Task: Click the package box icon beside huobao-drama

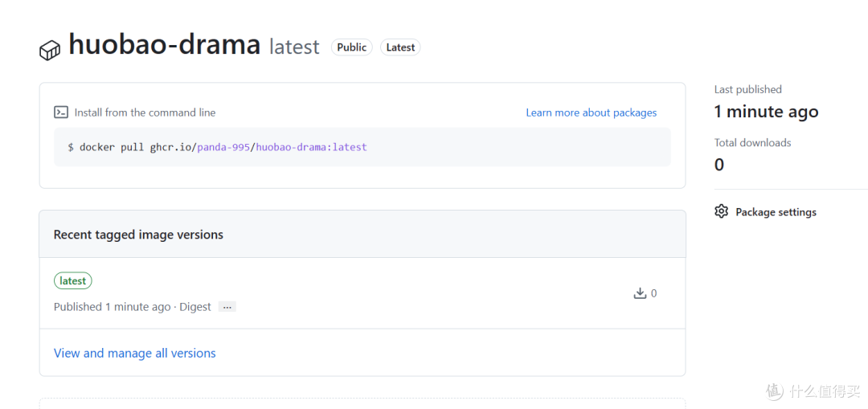Action: [49, 51]
